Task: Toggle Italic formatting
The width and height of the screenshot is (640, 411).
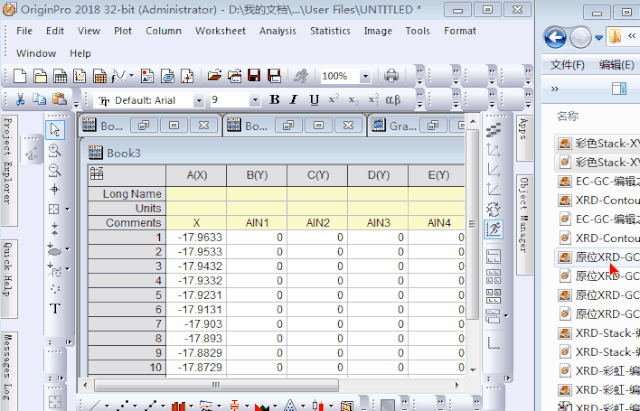Action: coord(293,100)
